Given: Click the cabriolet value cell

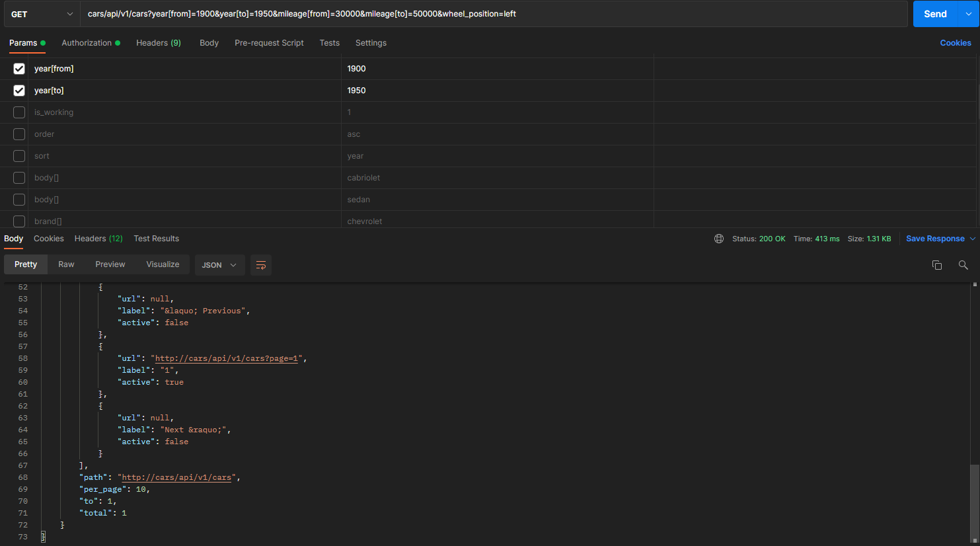Looking at the screenshot, I should (x=497, y=178).
